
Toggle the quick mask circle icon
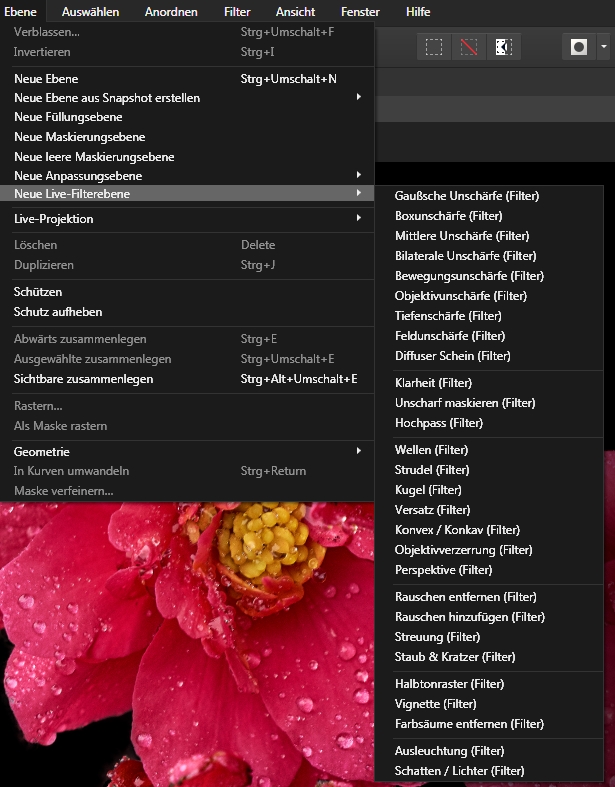(x=579, y=47)
